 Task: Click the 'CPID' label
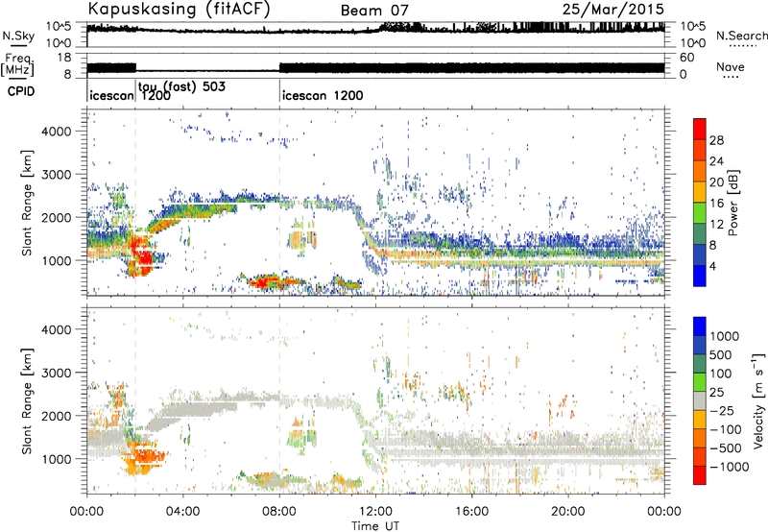coord(21,91)
